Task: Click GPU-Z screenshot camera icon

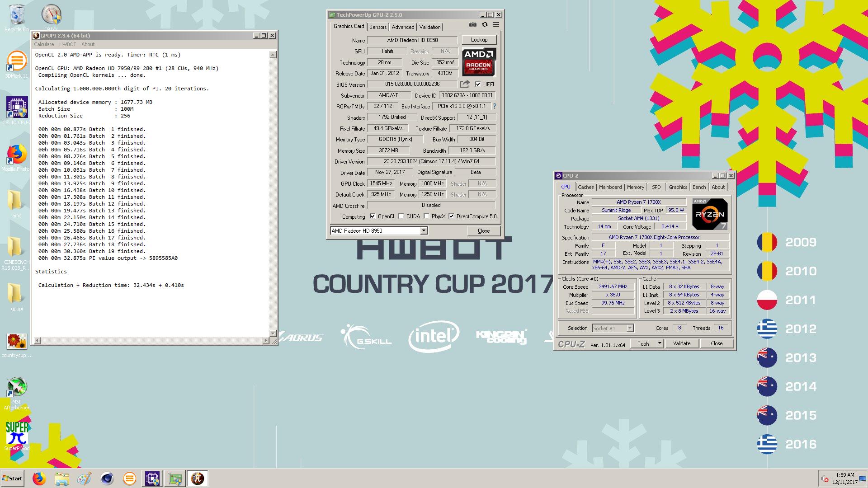Action: tap(472, 25)
